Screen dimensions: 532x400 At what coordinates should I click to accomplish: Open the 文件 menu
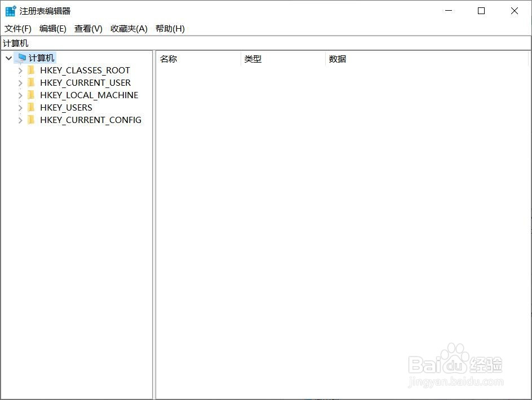pyautogui.click(x=17, y=28)
